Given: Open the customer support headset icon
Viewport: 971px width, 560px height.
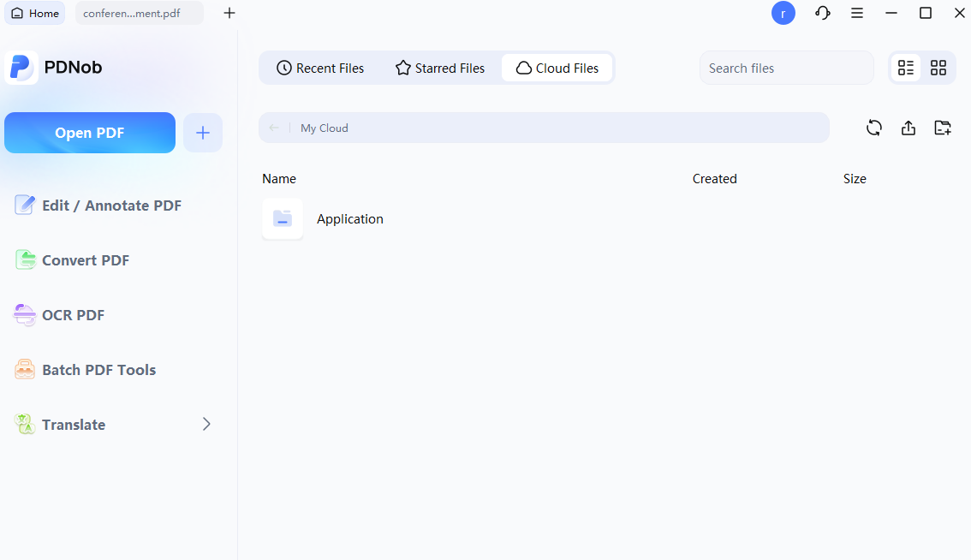Looking at the screenshot, I should pyautogui.click(x=822, y=13).
